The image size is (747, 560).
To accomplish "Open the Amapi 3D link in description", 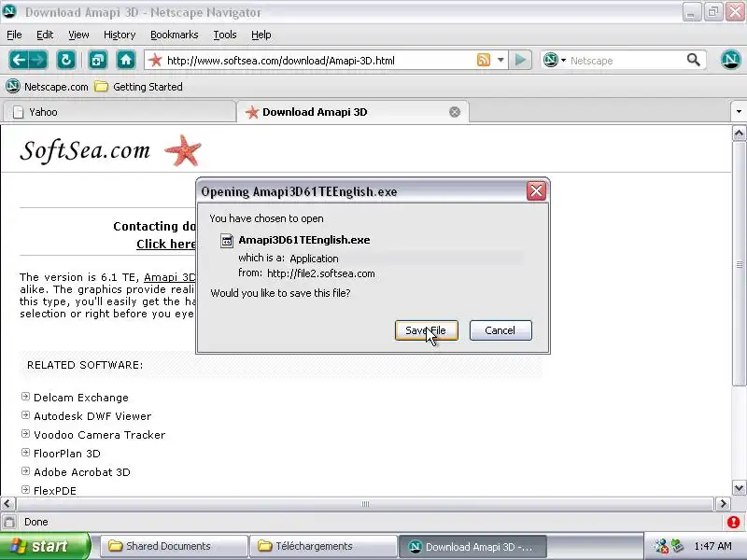I will pos(170,277).
